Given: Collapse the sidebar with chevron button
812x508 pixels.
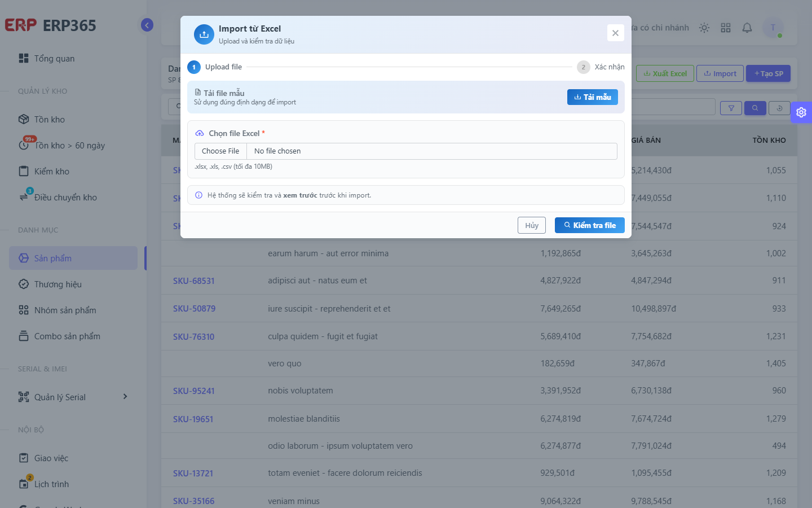Looking at the screenshot, I should coord(147,25).
